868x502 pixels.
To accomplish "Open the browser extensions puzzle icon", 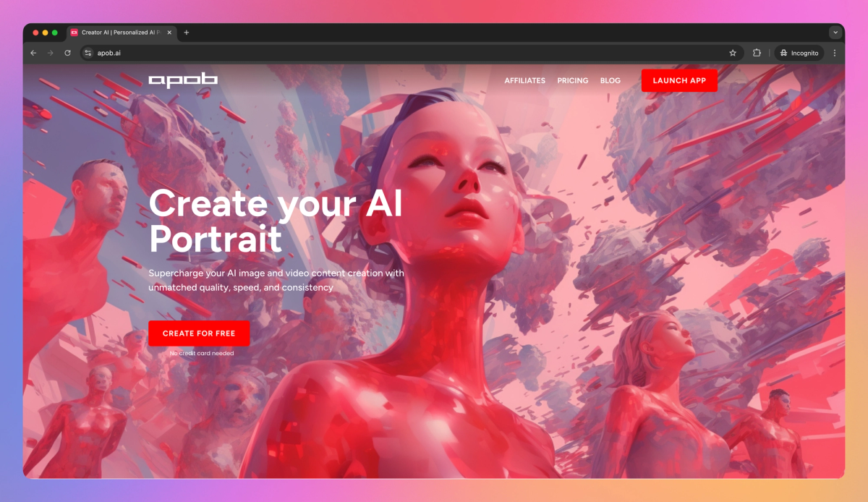I will (x=756, y=52).
